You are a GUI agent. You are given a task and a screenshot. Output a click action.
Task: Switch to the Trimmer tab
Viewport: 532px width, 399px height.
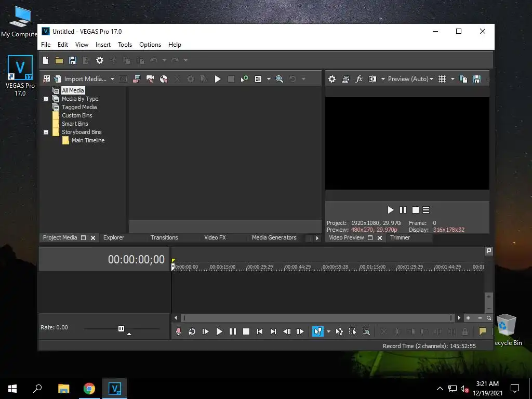click(x=400, y=237)
